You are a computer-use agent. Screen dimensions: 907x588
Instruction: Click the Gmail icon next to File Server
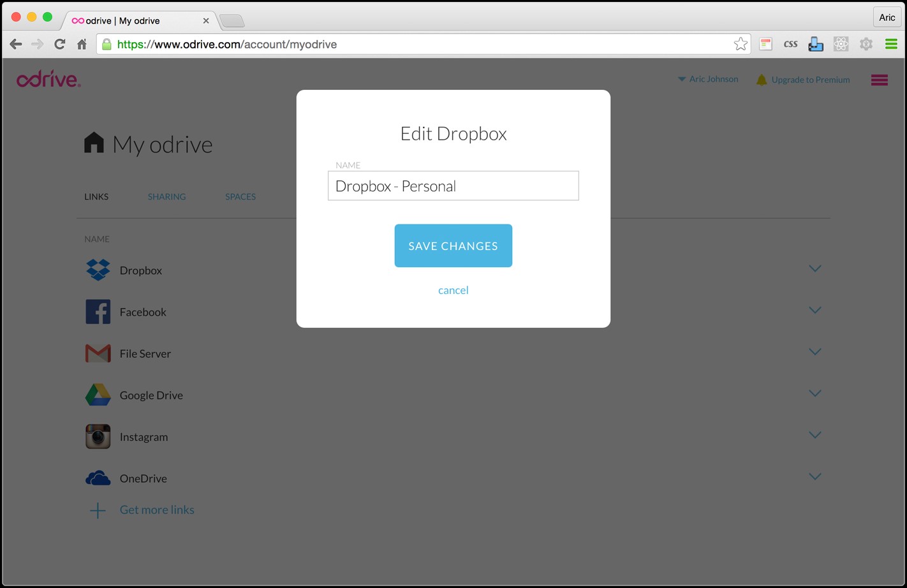point(98,353)
